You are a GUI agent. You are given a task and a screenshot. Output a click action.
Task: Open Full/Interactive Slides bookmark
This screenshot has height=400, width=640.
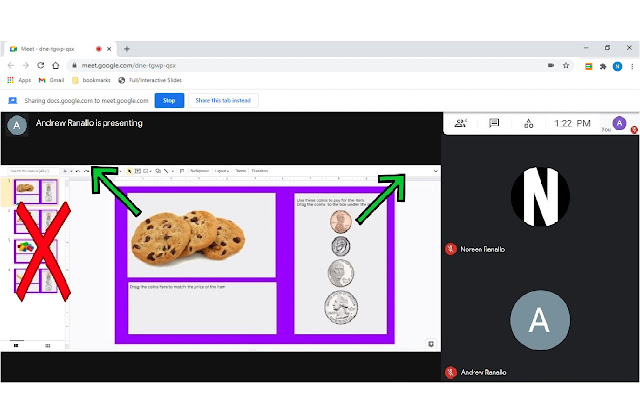150,80
